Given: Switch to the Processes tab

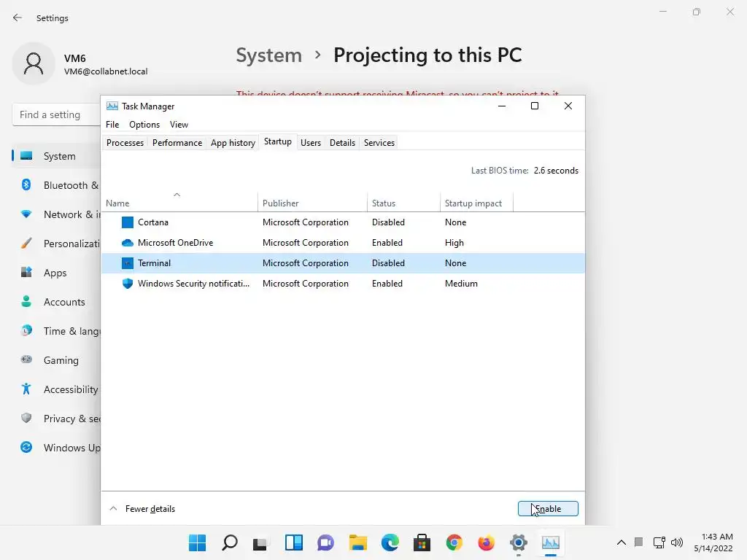Looking at the screenshot, I should [x=125, y=143].
